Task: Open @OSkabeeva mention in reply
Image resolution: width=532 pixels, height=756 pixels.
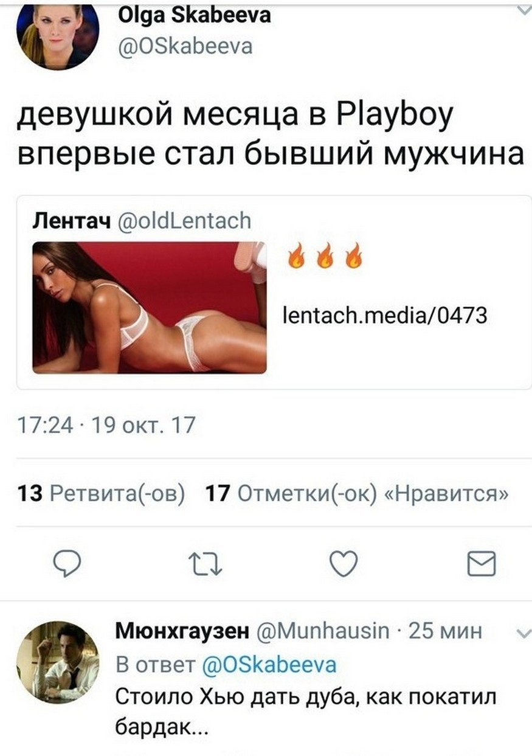Action: coord(269,664)
